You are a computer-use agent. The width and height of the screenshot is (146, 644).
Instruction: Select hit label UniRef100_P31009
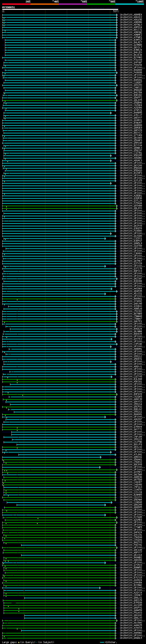(x=131, y=60)
